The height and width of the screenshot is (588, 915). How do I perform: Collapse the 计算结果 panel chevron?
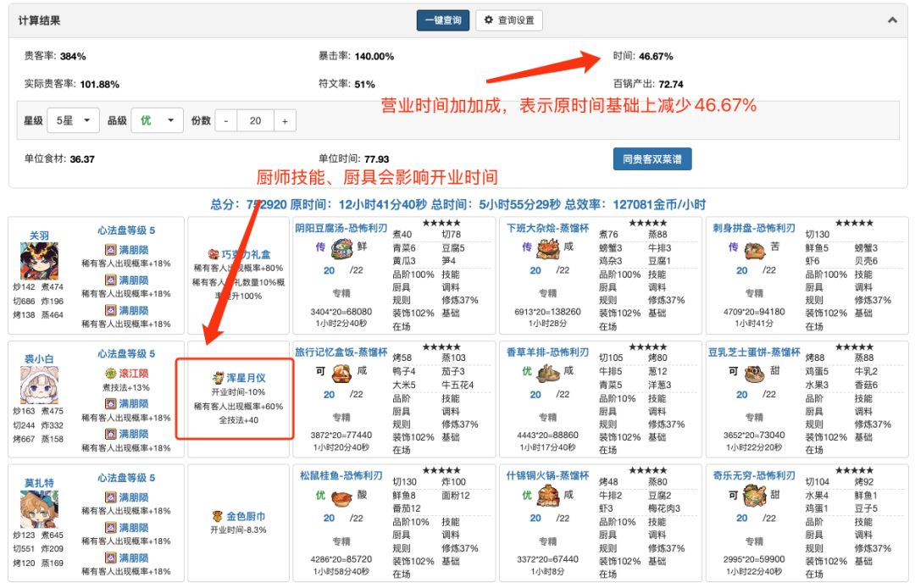click(x=892, y=19)
